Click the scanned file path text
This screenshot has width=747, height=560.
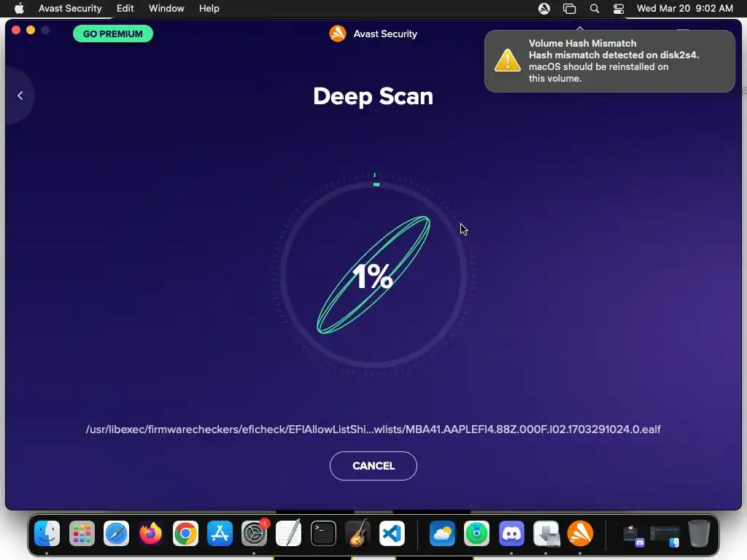[x=373, y=429]
